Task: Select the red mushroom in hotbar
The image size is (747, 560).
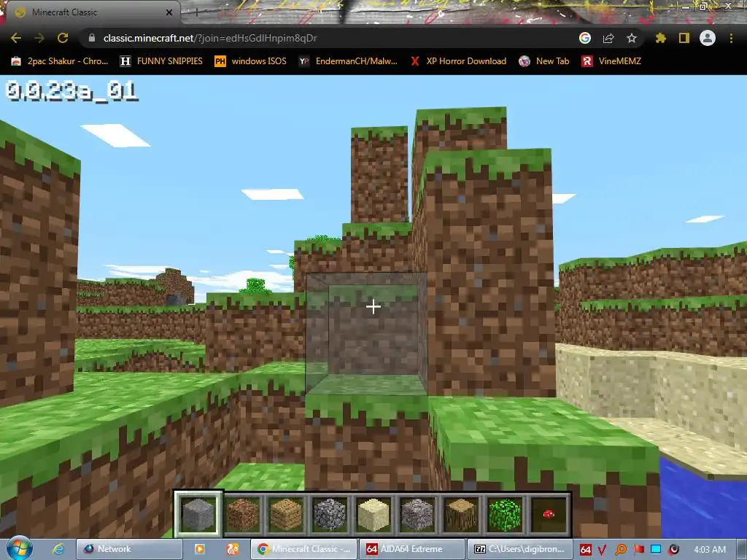Action: pyautogui.click(x=549, y=514)
